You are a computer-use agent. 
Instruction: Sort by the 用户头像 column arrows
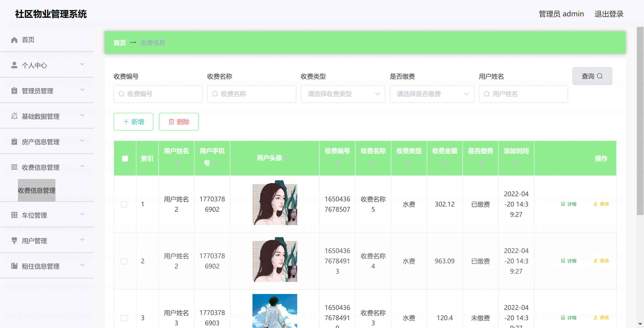tap(288, 158)
